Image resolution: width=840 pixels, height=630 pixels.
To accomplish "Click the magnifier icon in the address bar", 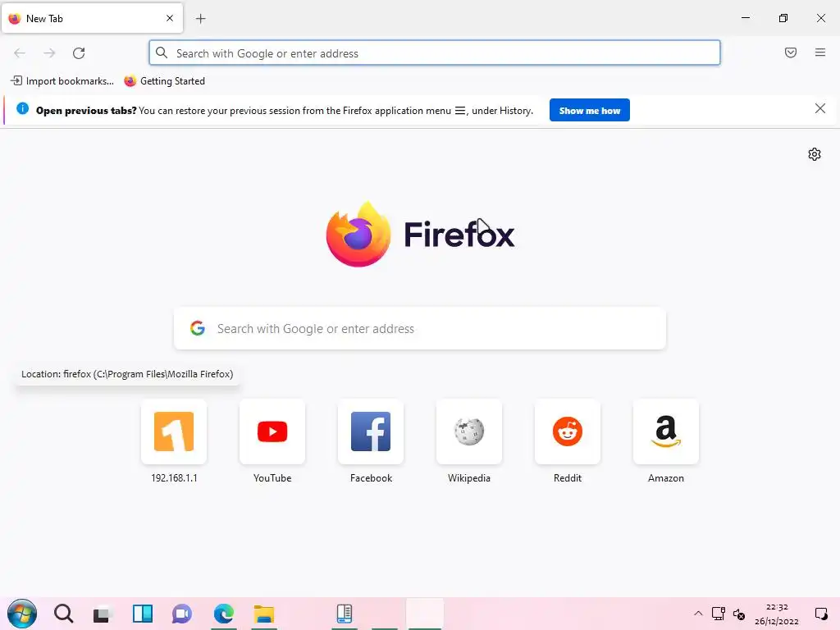I will (162, 52).
